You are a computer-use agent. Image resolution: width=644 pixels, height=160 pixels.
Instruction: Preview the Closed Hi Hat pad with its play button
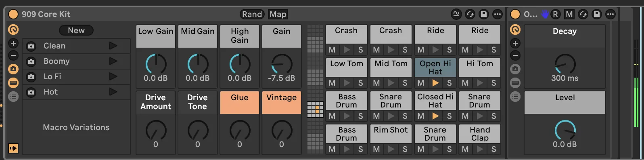pos(435,116)
